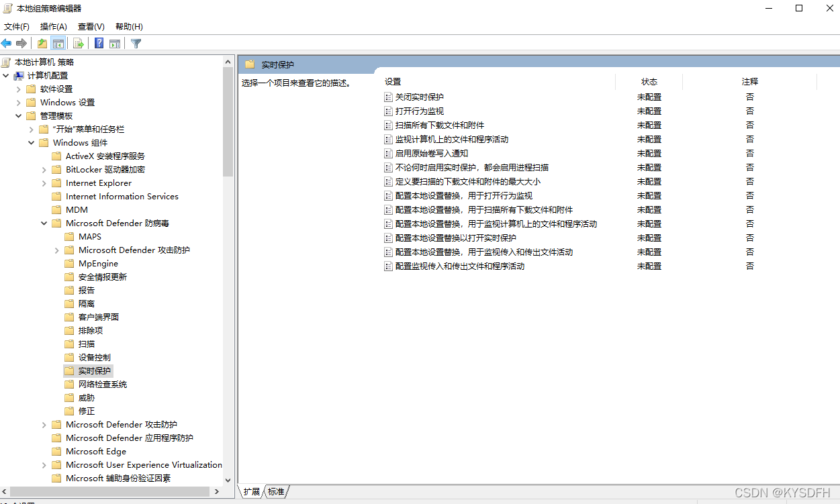Image resolution: width=840 pixels, height=504 pixels.
Task: Click the folder icon next to MpEngine
Action: pos(69,264)
